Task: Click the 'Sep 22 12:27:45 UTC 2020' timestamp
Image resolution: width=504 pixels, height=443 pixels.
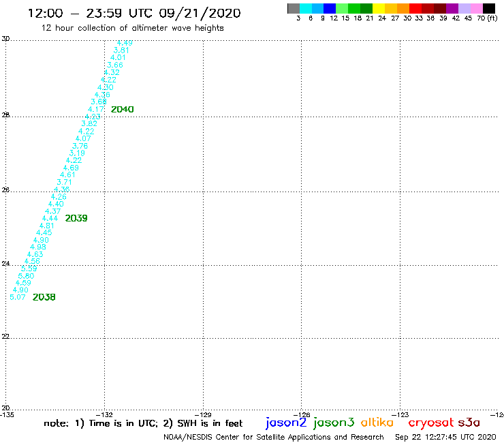Action: tap(445, 437)
